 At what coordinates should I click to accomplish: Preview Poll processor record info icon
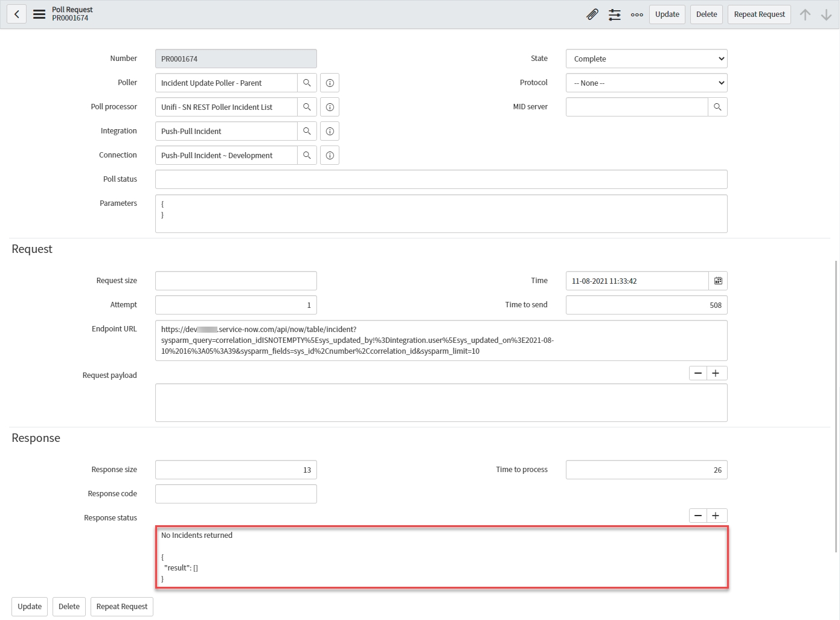pyautogui.click(x=330, y=107)
